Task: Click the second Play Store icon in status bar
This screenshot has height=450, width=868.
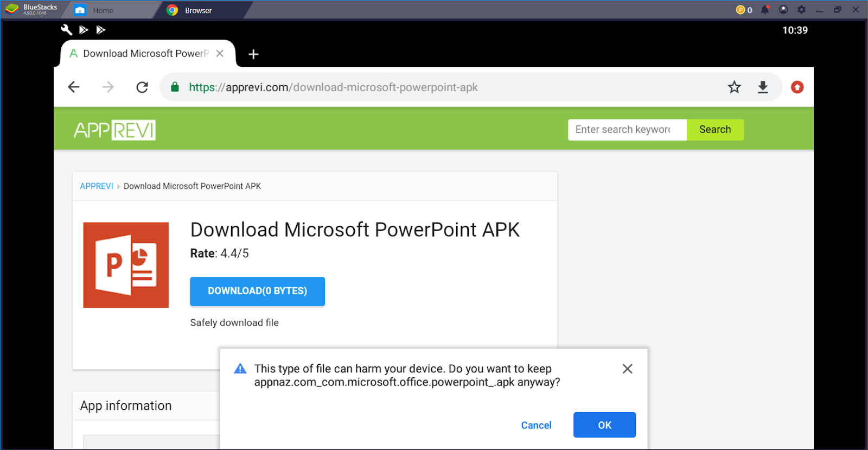Action: pos(100,30)
